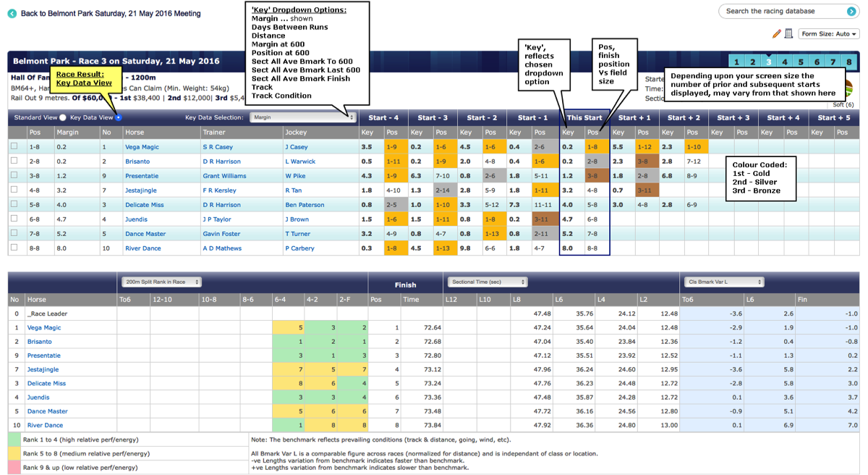Switch to race tab 5
The width and height of the screenshot is (868, 475).
(801, 62)
